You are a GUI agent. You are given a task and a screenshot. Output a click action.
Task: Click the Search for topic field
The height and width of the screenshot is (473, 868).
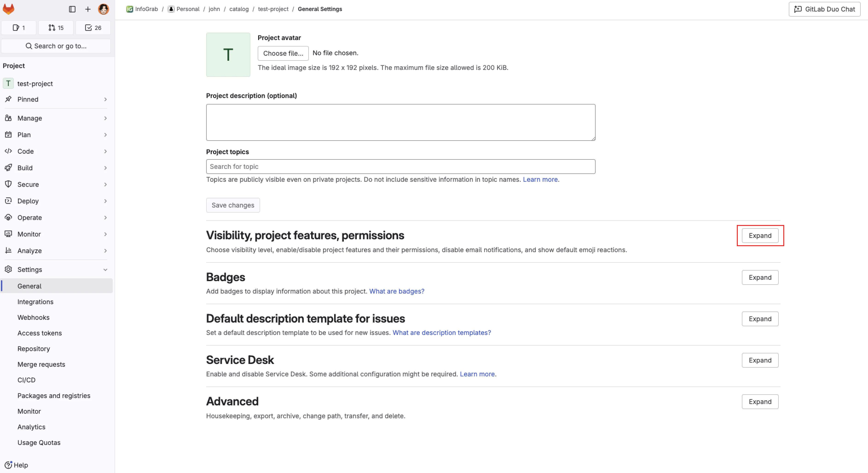coord(400,166)
